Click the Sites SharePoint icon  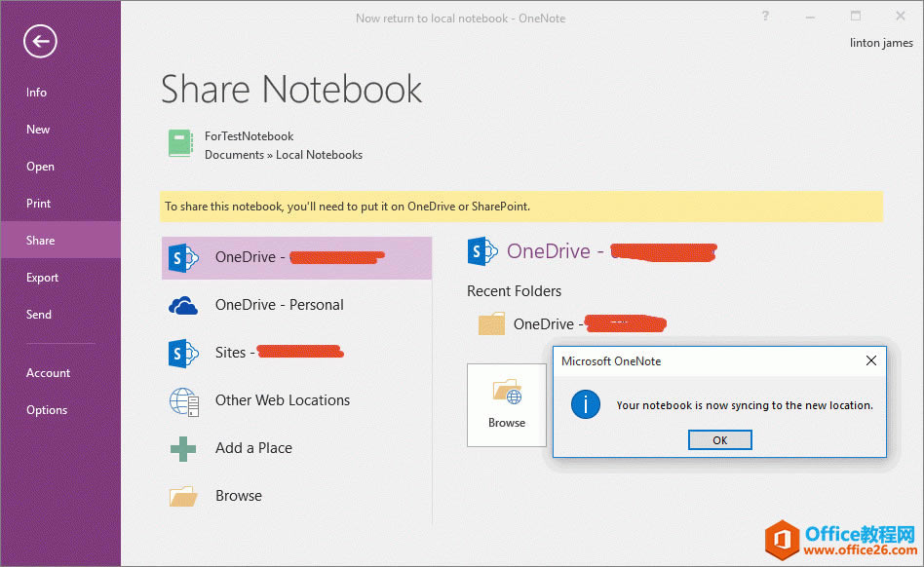click(183, 353)
